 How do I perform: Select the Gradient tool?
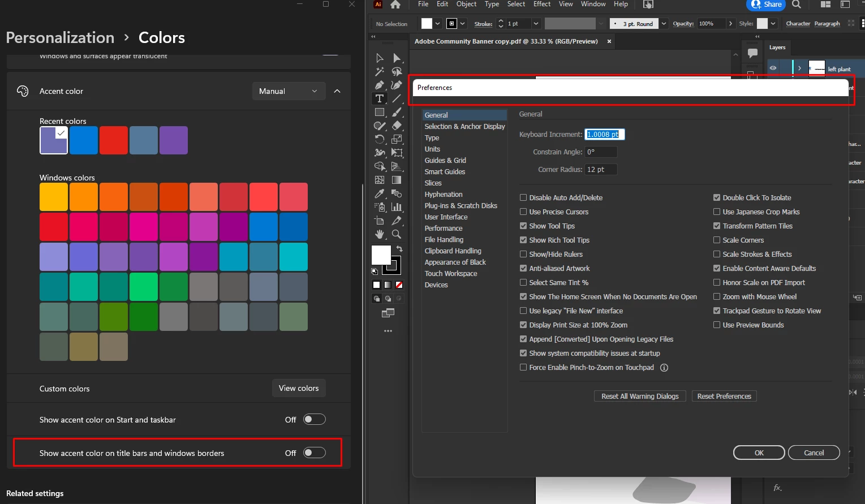(x=397, y=180)
